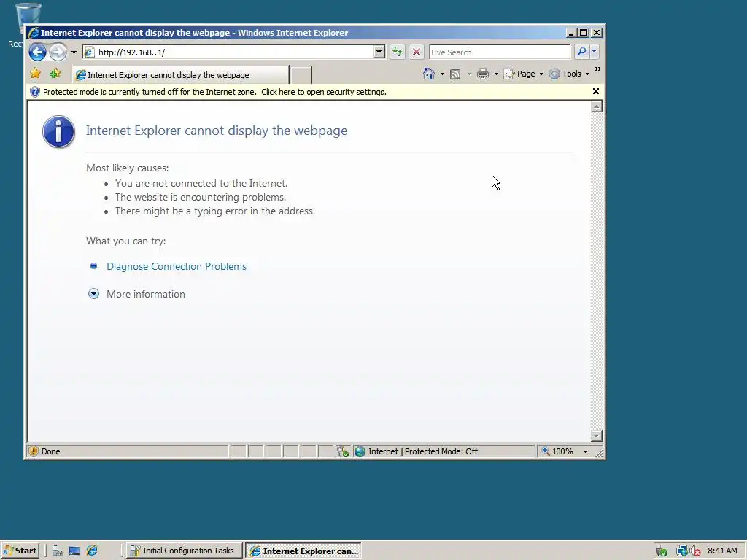Click Server Manager quick launch icon
This screenshot has width=747, height=560.
[x=58, y=551]
